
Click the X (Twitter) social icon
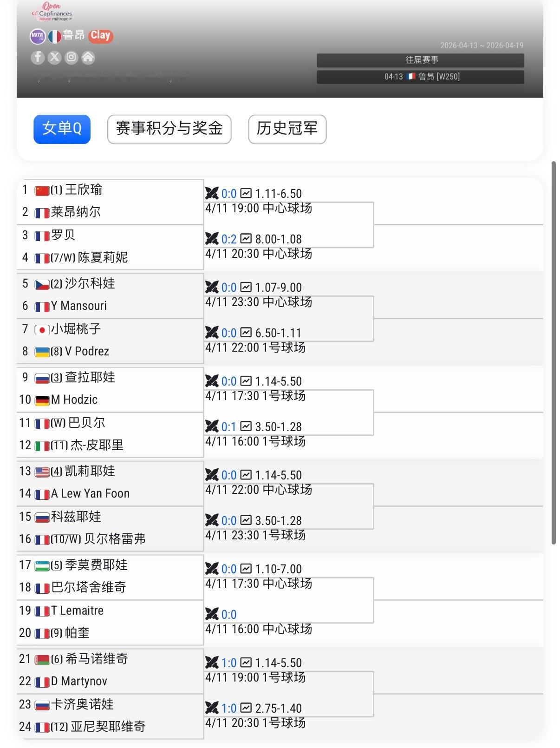[54, 58]
